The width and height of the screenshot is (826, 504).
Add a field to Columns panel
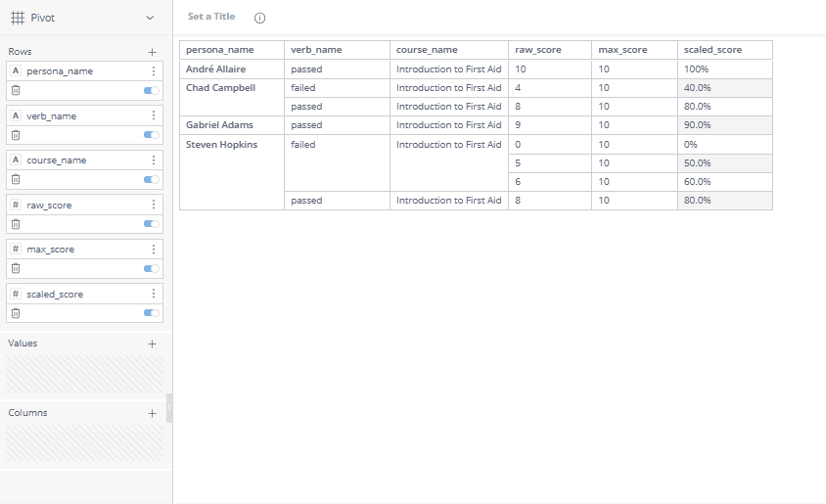coord(152,413)
